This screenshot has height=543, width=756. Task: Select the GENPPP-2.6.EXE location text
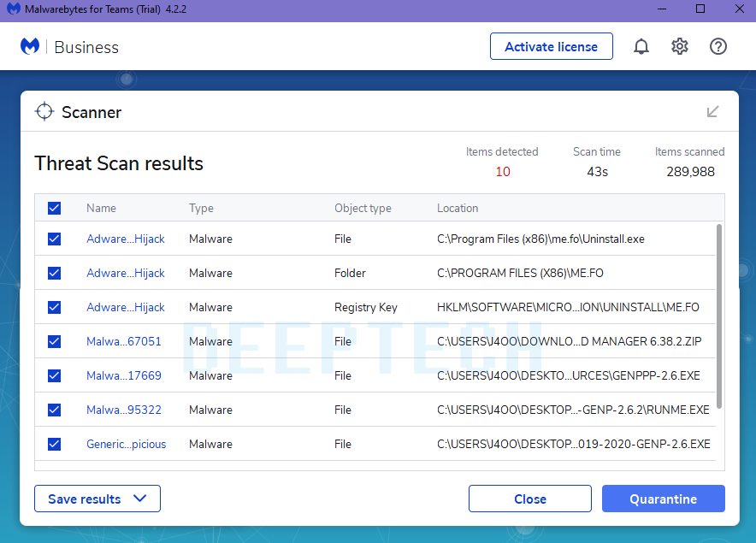[x=569, y=375]
